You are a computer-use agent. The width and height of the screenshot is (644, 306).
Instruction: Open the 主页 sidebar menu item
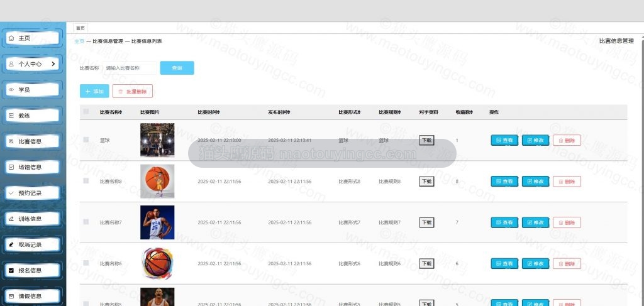pyautogui.click(x=33, y=38)
